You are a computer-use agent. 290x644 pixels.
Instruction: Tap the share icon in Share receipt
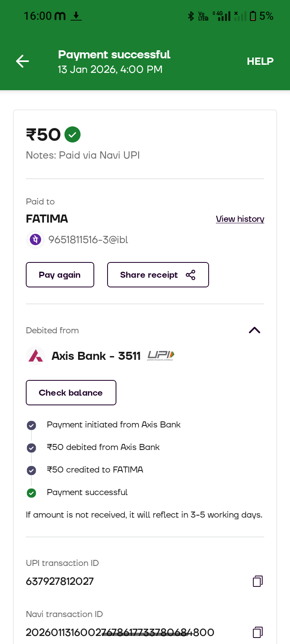coord(191,275)
